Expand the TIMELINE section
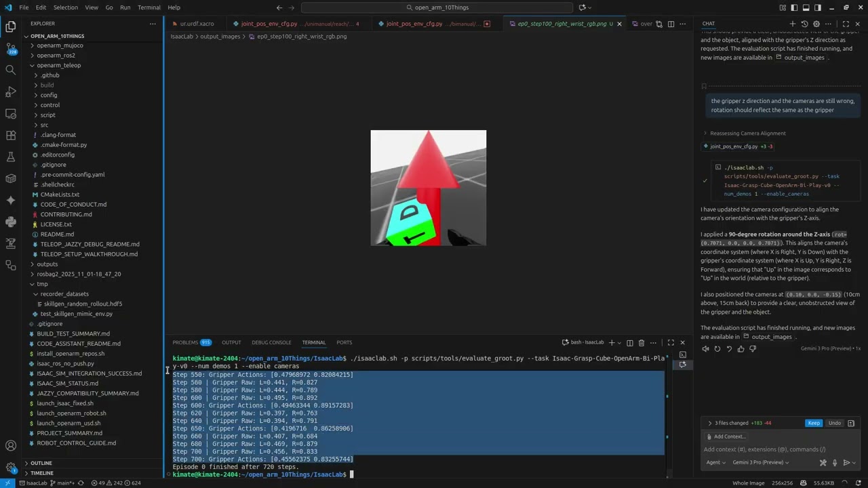Viewport: 868px width, 488px height. click(x=92, y=473)
